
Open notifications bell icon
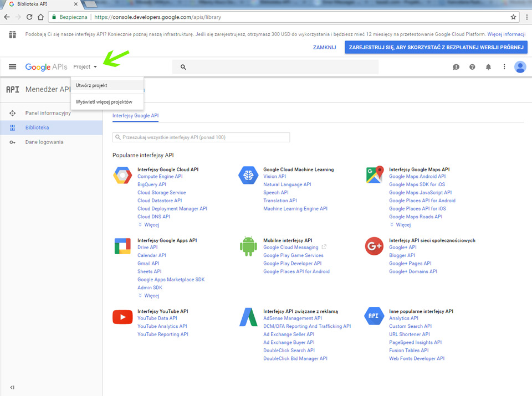point(488,67)
